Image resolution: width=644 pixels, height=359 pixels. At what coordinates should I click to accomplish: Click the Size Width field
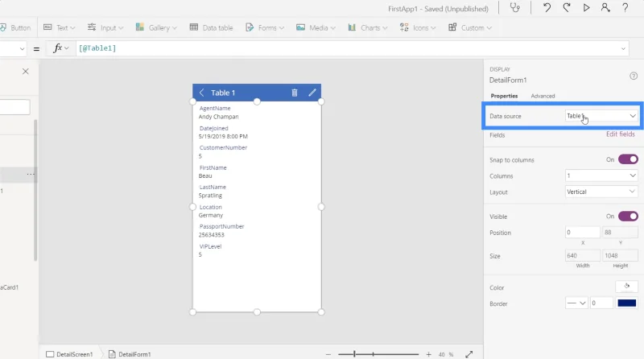click(x=582, y=255)
